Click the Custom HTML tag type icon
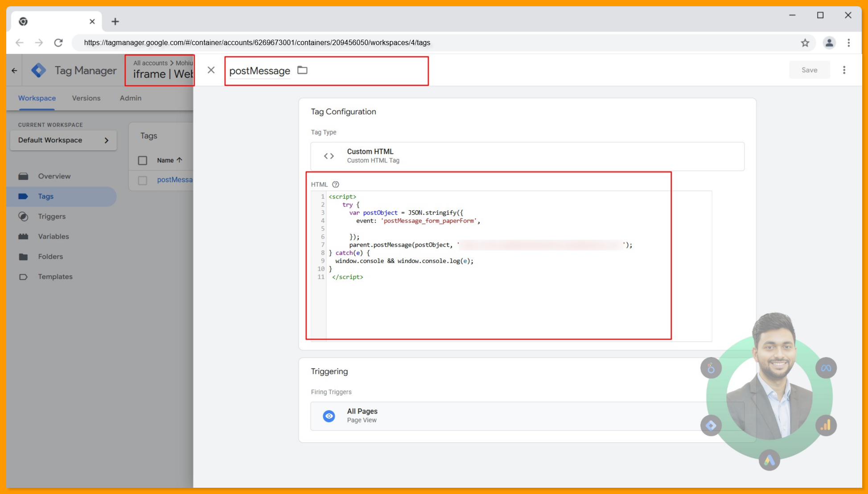This screenshot has height=494, width=868. [x=329, y=156]
